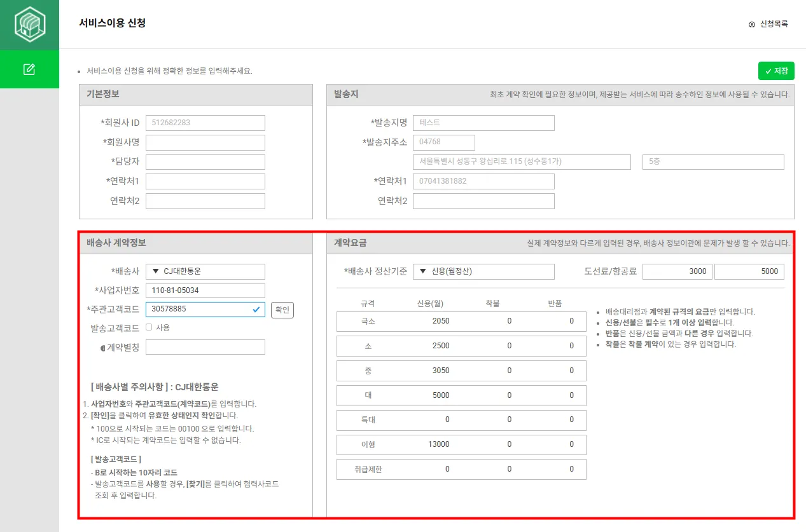Click into the 회원사명 field
The height and width of the screenshot is (532, 806).
coord(205,142)
